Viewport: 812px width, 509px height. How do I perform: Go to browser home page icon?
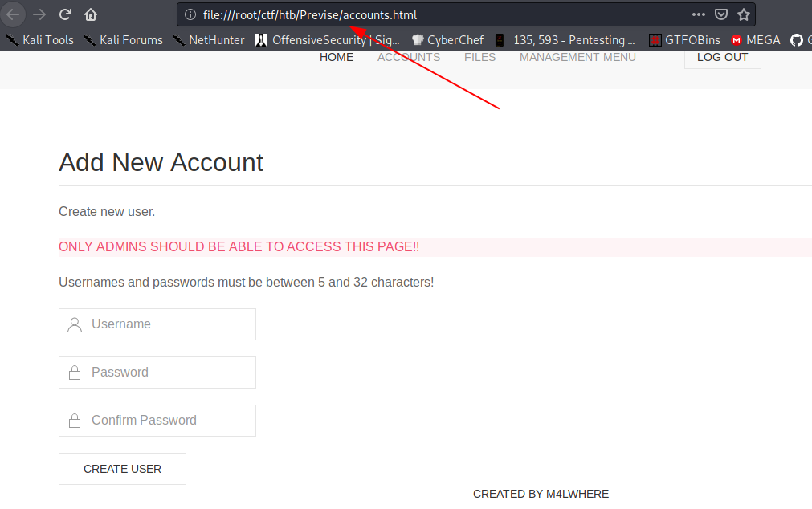[91, 14]
